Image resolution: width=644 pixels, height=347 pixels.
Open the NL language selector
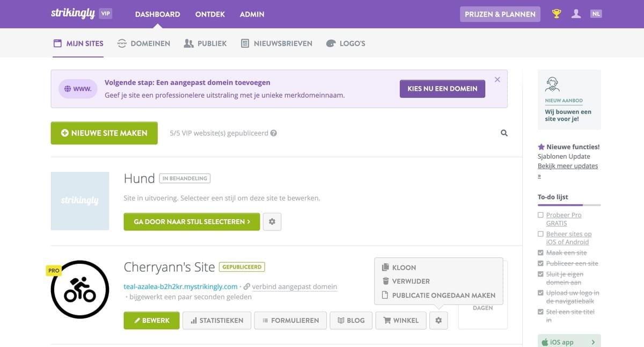(596, 14)
